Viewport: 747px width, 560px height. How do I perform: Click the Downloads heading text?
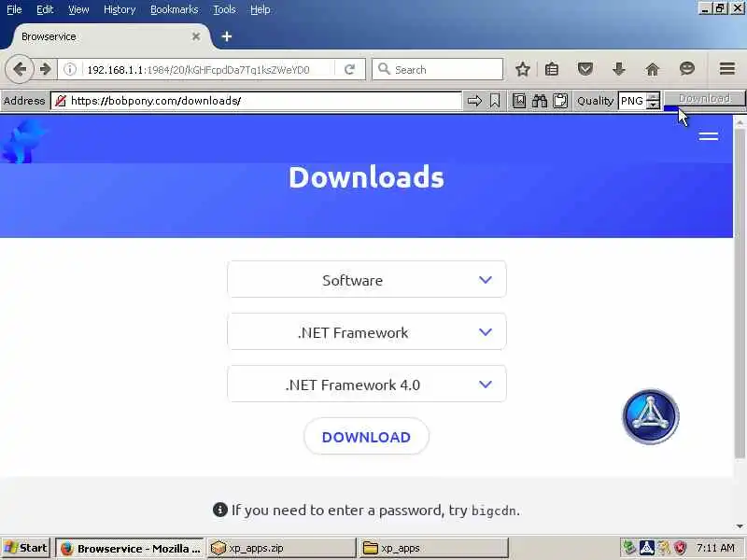[x=366, y=177]
